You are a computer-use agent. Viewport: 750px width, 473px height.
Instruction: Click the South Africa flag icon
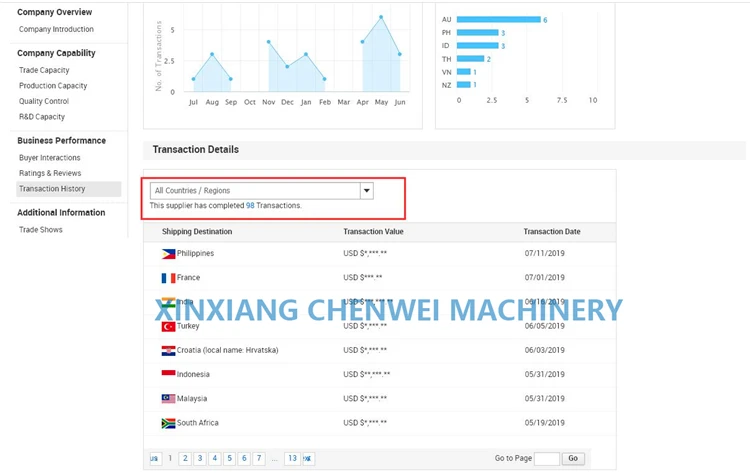[168, 424]
